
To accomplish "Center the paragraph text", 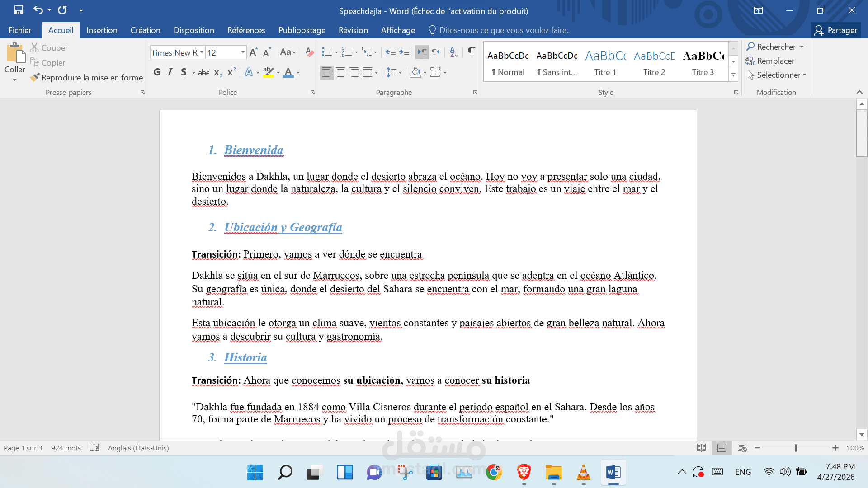I will pyautogui.click(x=340, y=72).
